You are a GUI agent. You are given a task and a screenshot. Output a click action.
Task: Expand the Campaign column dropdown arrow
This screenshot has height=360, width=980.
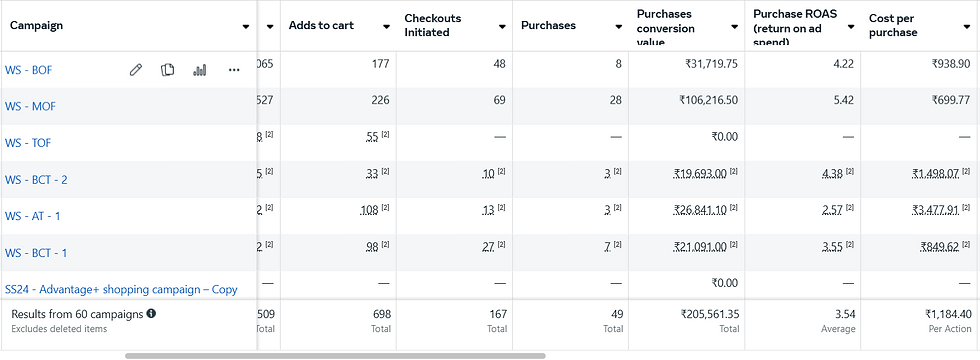tap(246, 26)
